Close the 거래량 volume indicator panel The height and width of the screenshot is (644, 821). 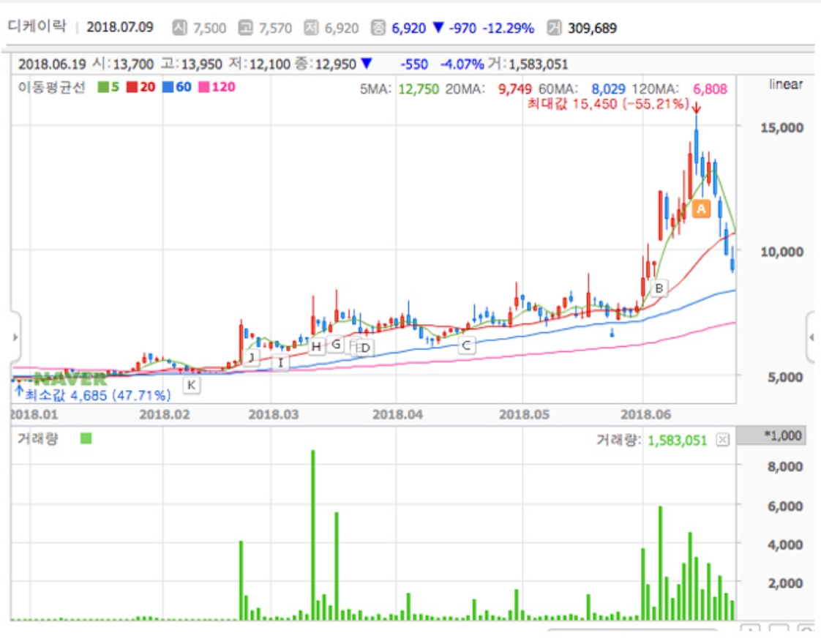[722, 440]
